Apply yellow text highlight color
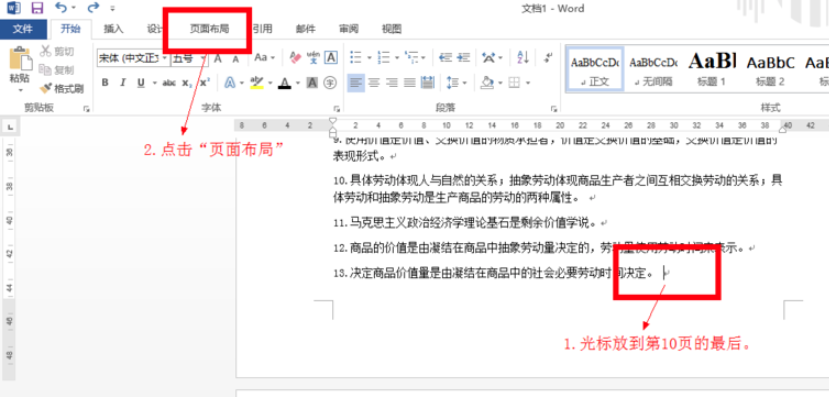This screenshot has height=397, width=829. tap(257, 82)
